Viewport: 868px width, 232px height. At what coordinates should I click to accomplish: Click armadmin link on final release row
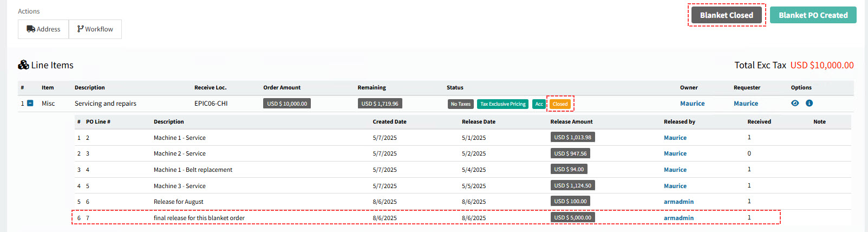coord(678,218)
